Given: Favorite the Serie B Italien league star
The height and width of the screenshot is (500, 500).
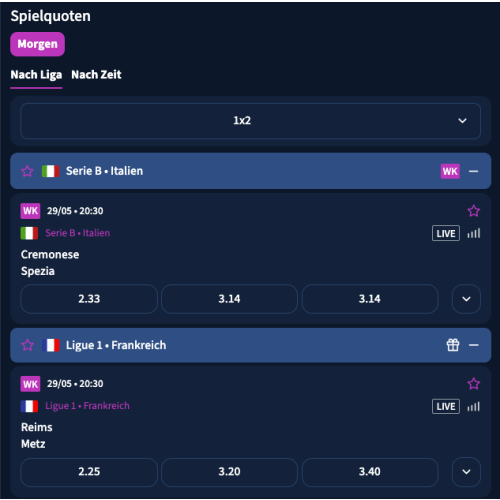Looking at the screenshot, I should (x=27, y=171).
